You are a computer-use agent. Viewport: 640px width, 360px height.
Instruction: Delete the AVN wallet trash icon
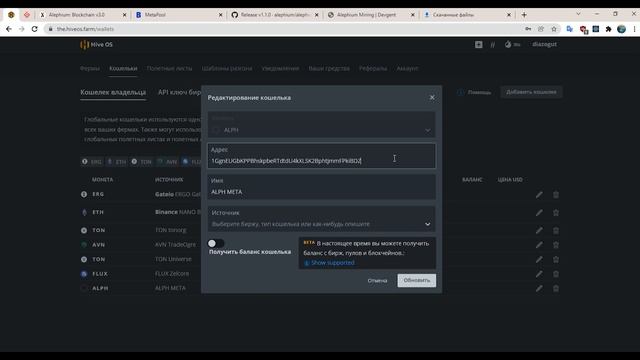556,245
